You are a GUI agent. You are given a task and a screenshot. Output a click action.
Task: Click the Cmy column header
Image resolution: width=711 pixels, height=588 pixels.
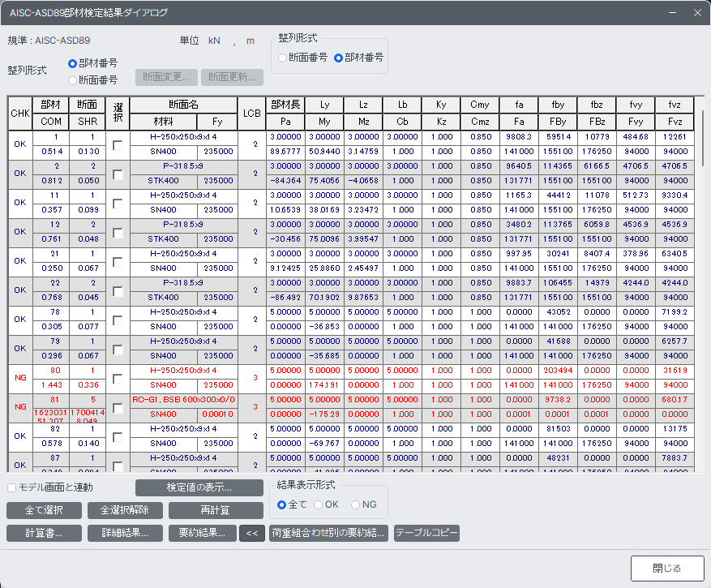(480, 105)
